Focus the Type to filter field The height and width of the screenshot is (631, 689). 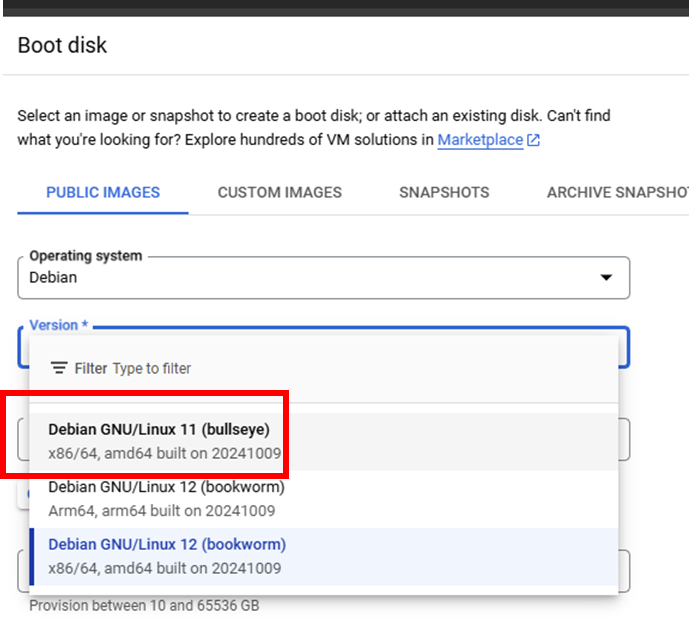[x=152, y=368]
